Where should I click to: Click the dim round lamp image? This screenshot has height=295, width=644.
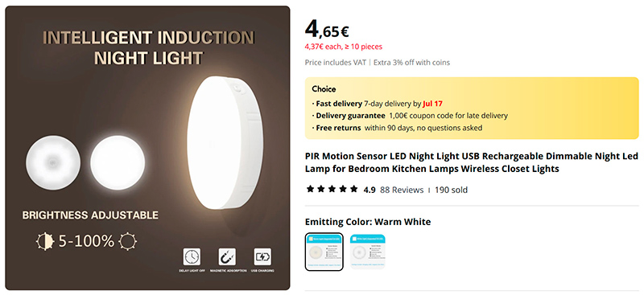(x=53, y=162)
